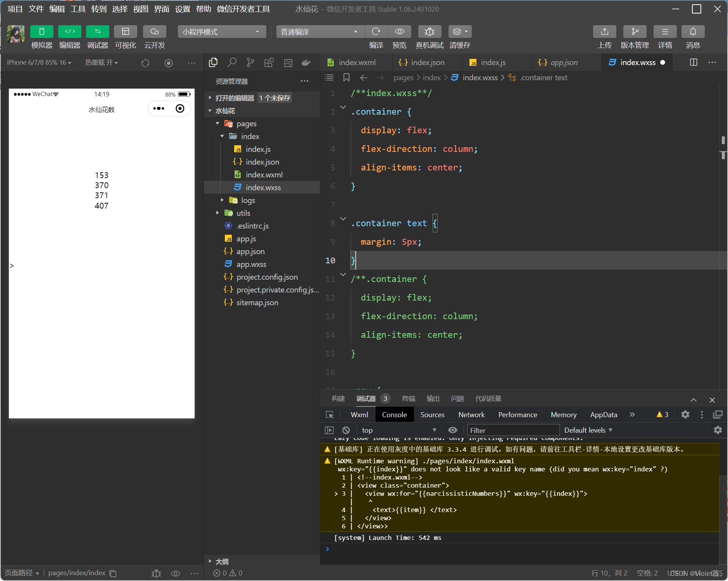Open explorer panel more options

(305, 81)
